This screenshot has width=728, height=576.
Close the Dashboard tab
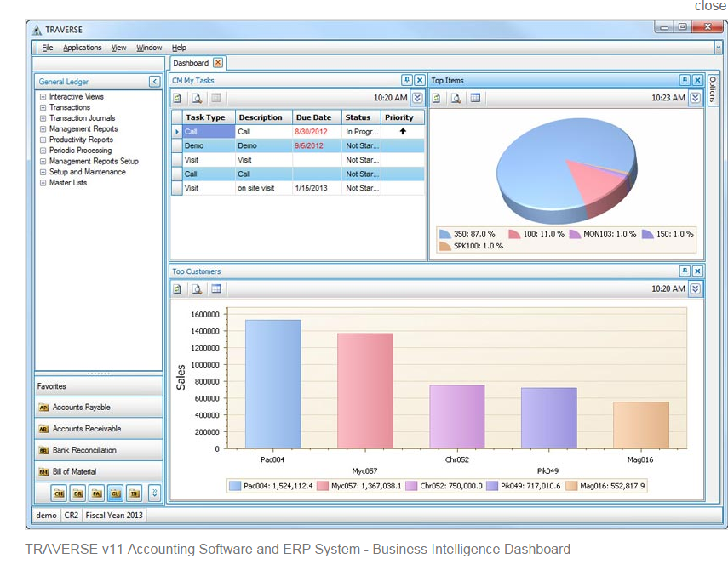click(x=218, y=63)
